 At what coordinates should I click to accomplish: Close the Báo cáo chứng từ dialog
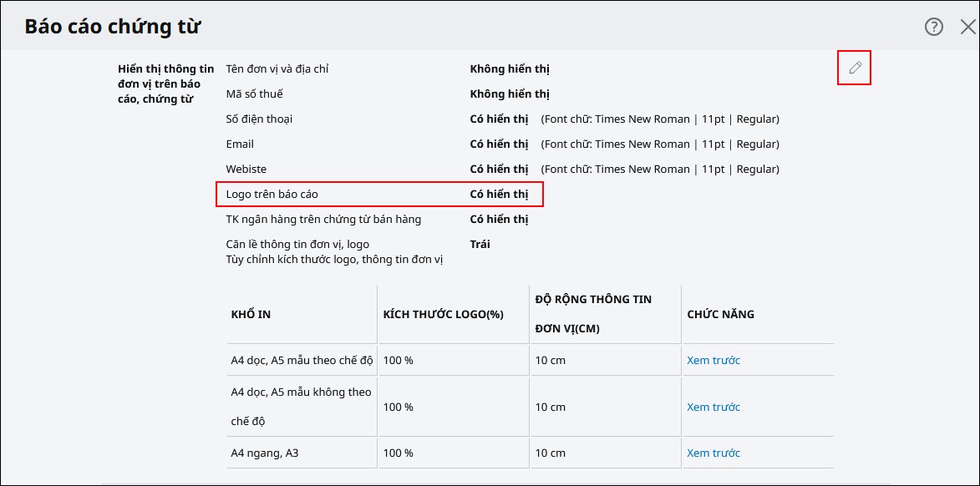click(968, 27)
